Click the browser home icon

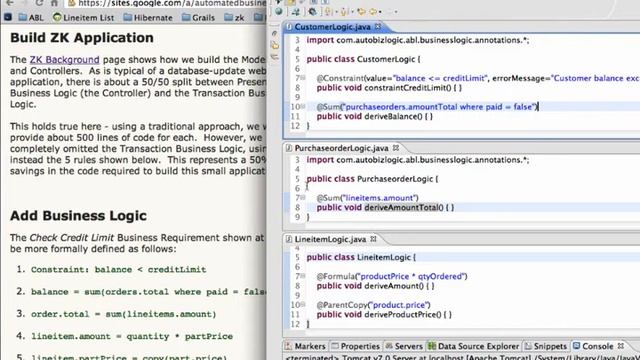pos(54,3)
